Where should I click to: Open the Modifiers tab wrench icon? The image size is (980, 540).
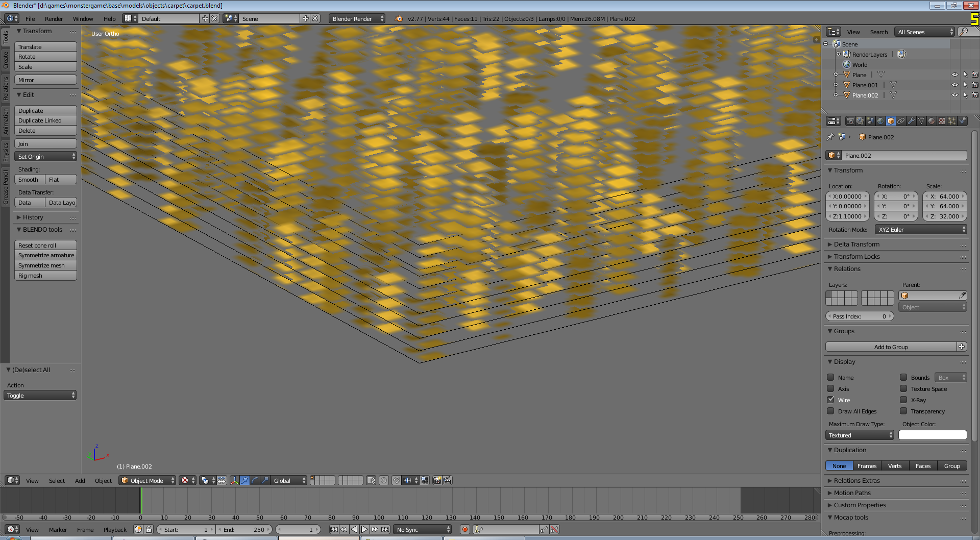coord(911,121)
